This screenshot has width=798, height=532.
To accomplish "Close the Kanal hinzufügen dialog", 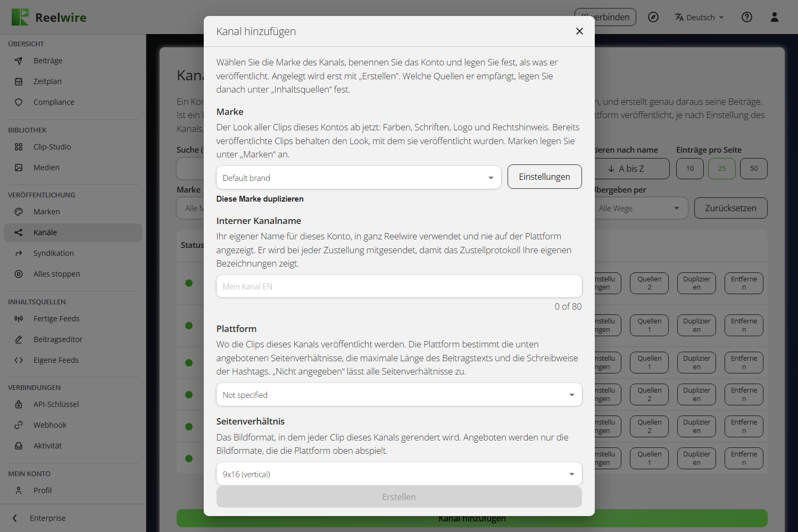I will tap(579, 31).
